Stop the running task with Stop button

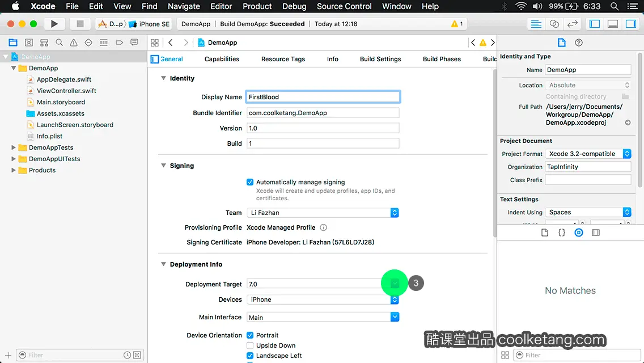click(80, 24)
